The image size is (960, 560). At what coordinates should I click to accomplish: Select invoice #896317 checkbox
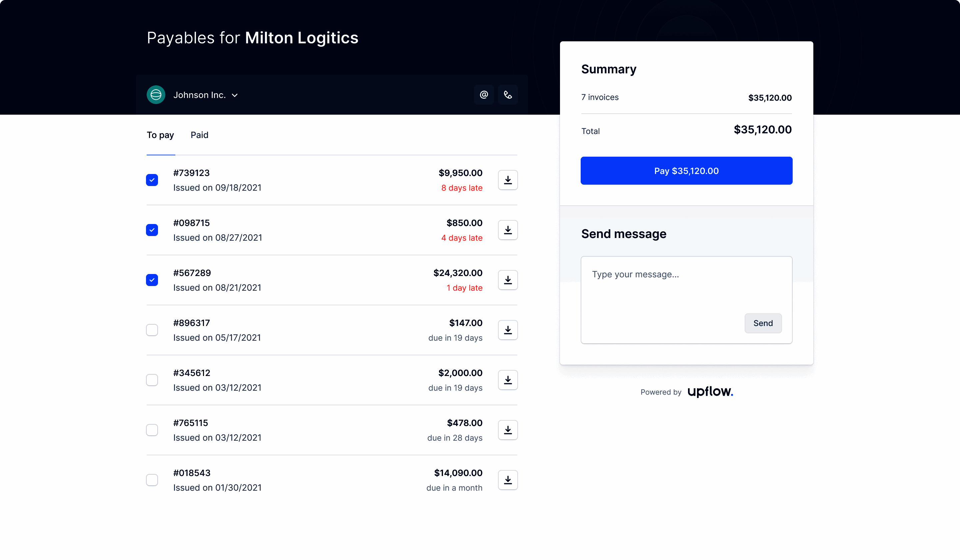click(152, 330)
